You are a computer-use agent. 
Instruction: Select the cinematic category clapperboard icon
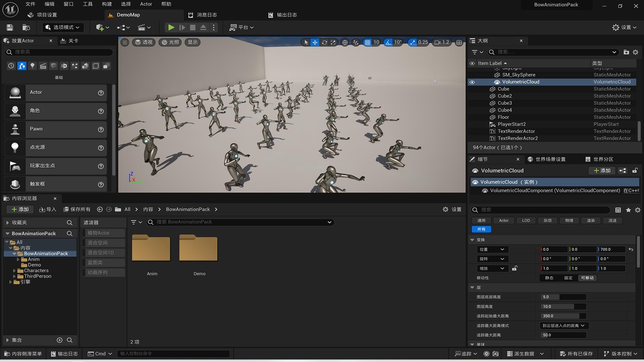coord(43,66)
